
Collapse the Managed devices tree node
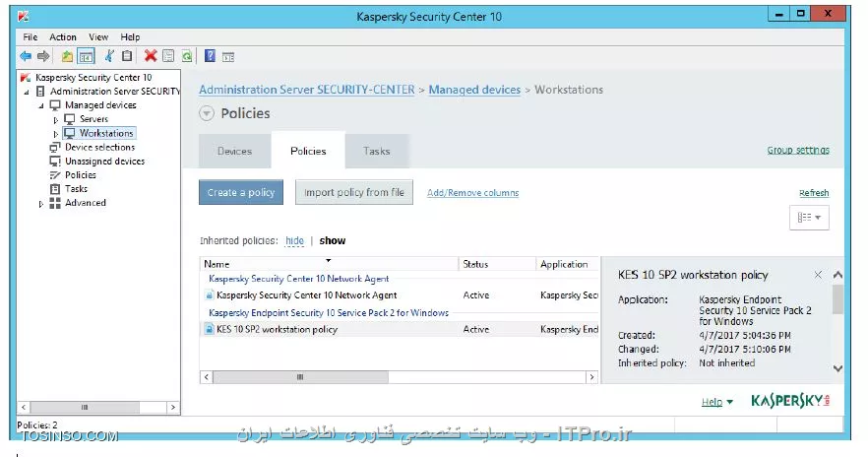[41, 105]
